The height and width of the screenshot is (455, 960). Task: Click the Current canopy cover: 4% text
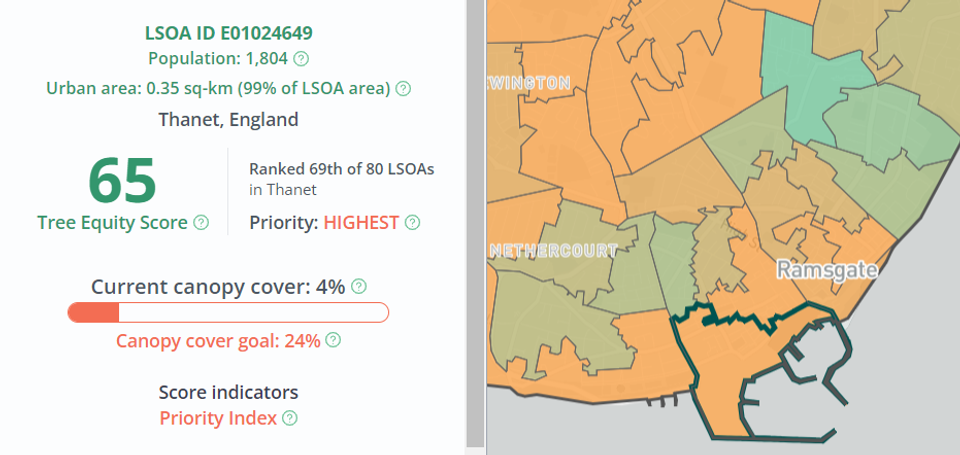click(x=218, y=287)
